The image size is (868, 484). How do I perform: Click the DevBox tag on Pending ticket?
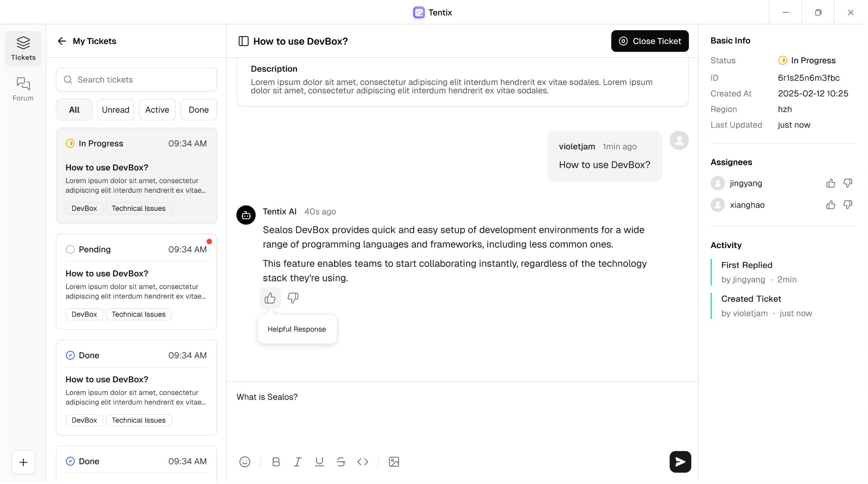(x=84, y=314)
